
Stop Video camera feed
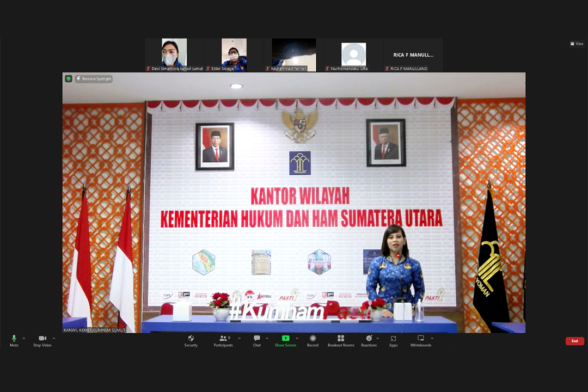(x=42, y=339)
